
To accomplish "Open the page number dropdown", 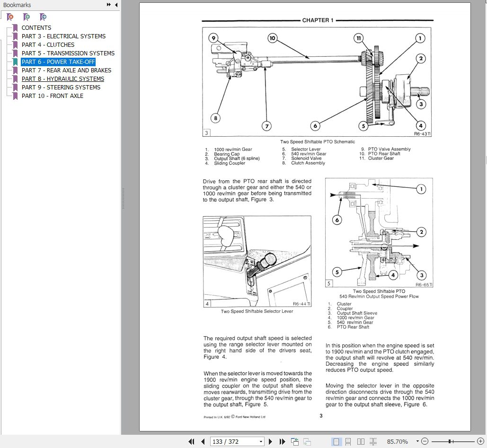I will click(x=261, y=441).
